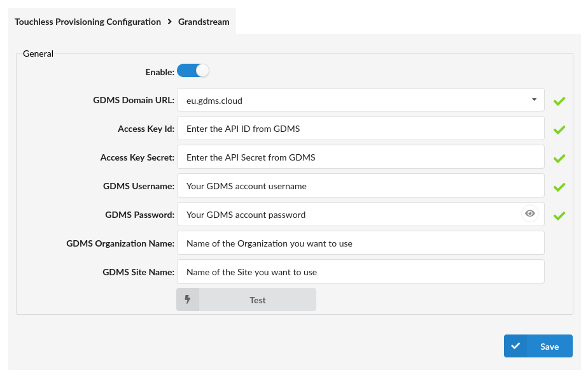Viewport: 588px width, 381px height.
Task: Click the Access Key Secret label
Action: coord(137,157)
